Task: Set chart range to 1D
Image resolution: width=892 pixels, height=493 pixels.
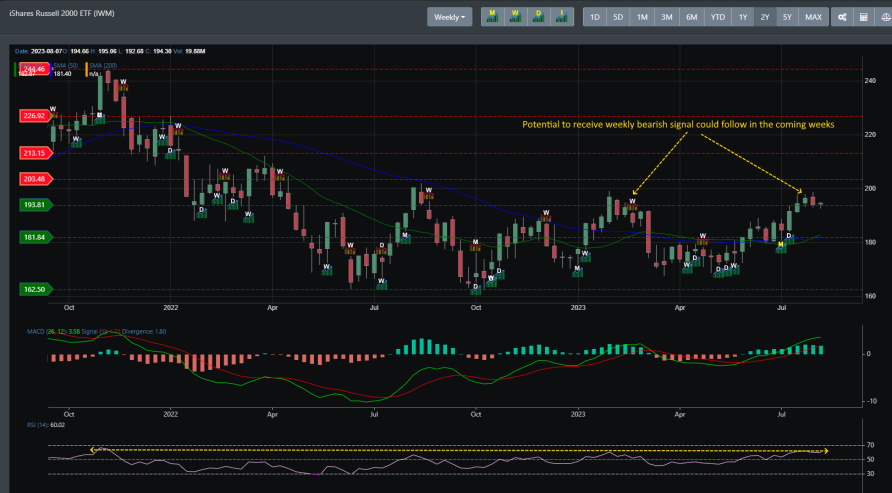Action: coord(594,17)
